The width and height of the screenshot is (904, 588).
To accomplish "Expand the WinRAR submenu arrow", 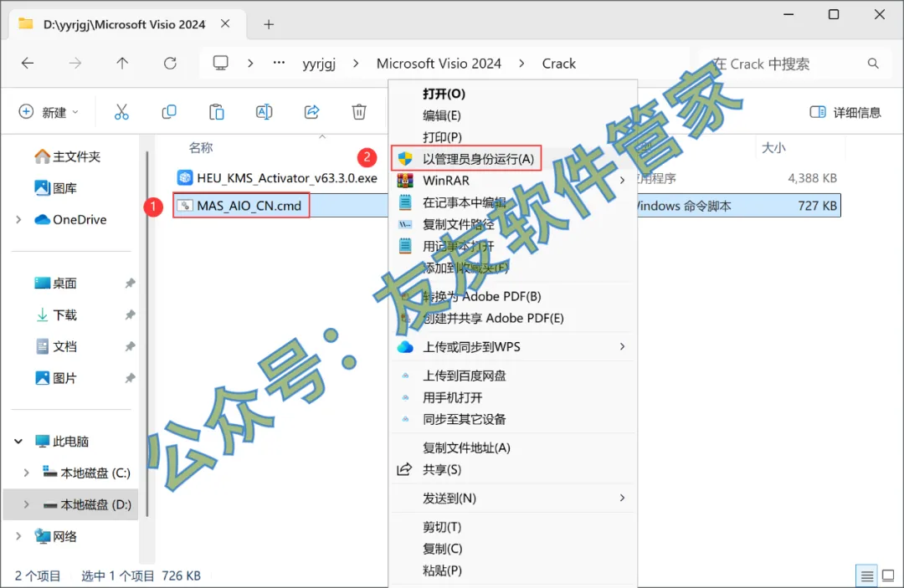I will click(x=622, y=181).
